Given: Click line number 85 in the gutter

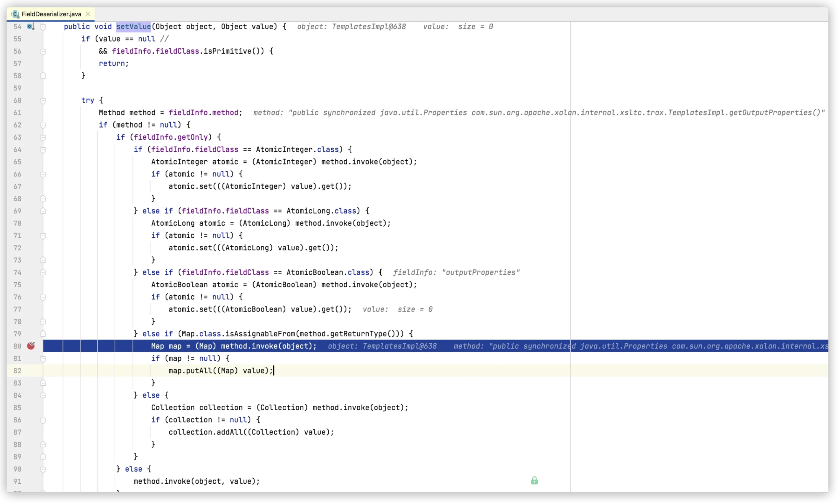Looking at the screenshot, I should [x=17, y=408].
